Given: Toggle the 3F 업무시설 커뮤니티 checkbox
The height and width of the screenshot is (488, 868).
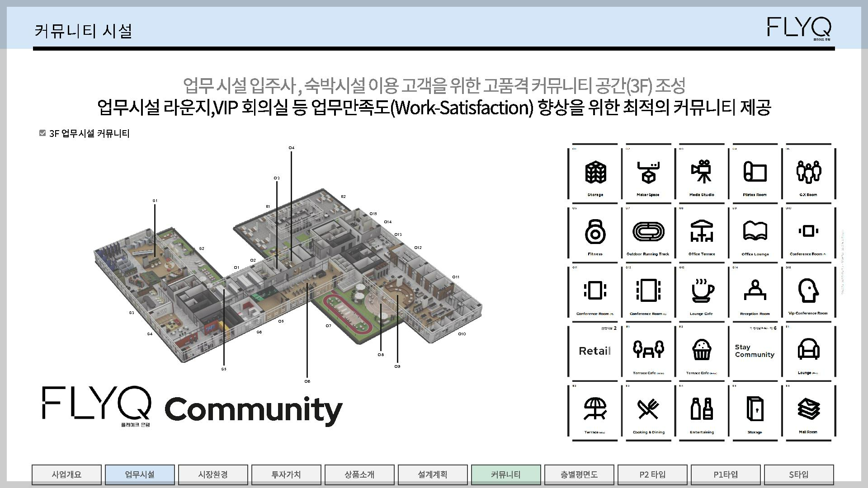Looking at the screenshot, I should tap(42, 133).
